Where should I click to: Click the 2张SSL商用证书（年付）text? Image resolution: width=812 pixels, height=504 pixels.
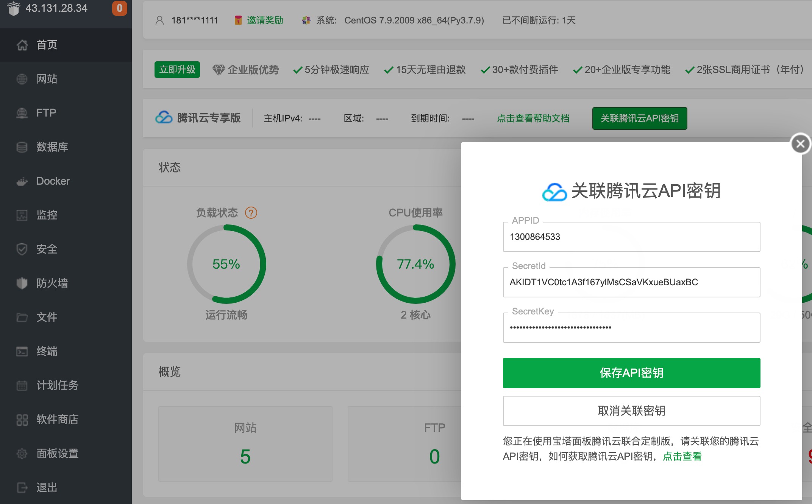(750, 70)
